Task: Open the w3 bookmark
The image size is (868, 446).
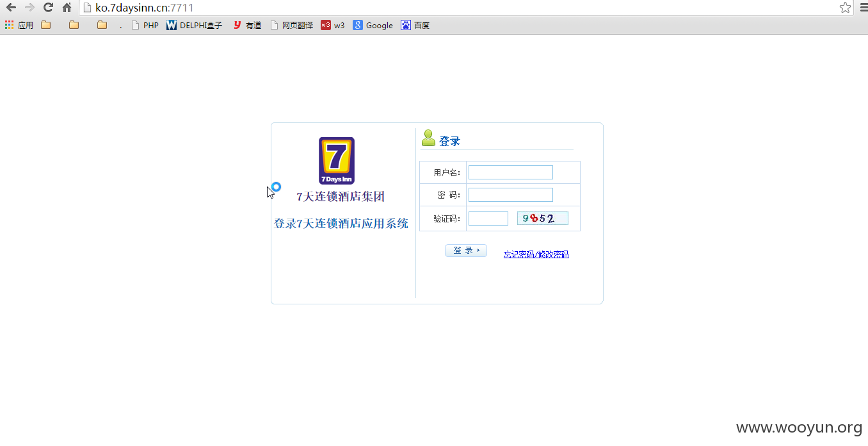Action: coord(333,25)
